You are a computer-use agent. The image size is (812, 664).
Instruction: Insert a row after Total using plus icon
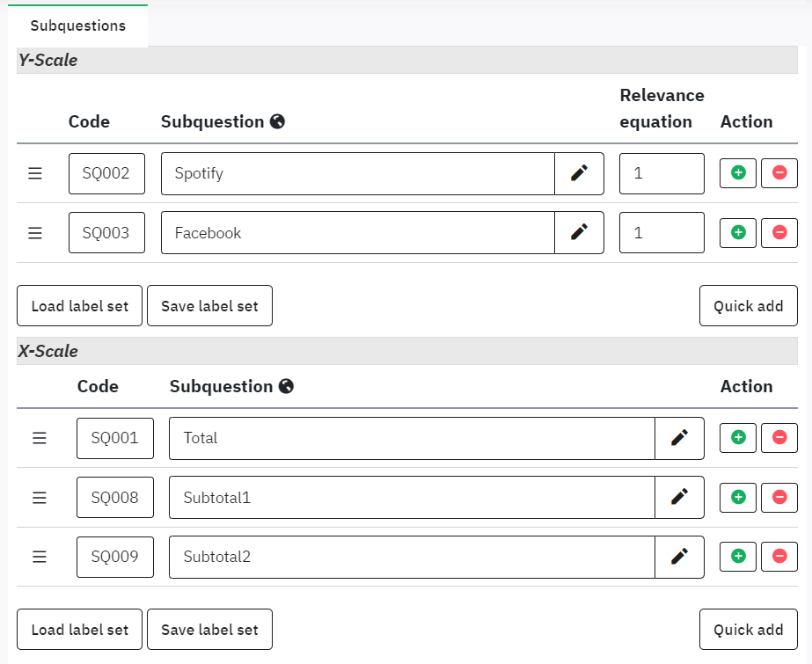pos(738,438)
